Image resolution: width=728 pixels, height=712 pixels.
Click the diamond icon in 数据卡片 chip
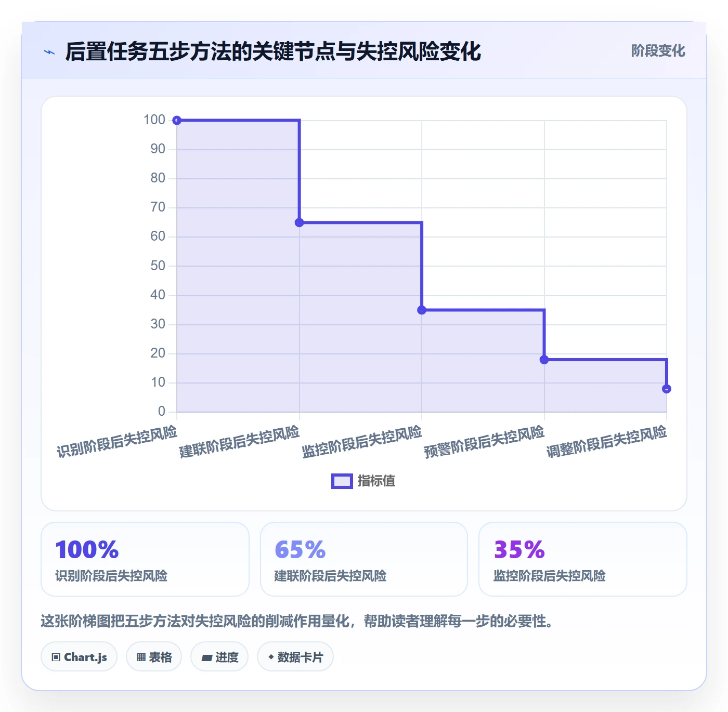(271, 657)
